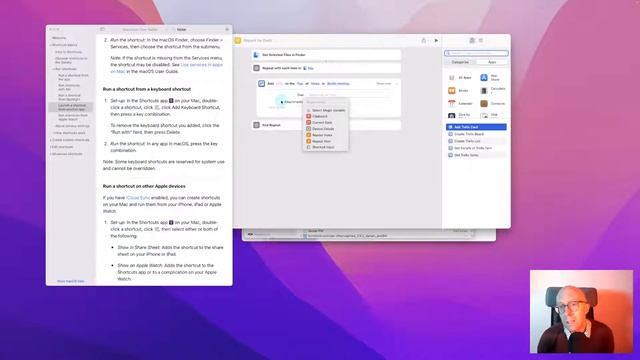640x360 pixels.
Task: Click the share icon in Shortcuts toolbar
Action: [424, 40]
